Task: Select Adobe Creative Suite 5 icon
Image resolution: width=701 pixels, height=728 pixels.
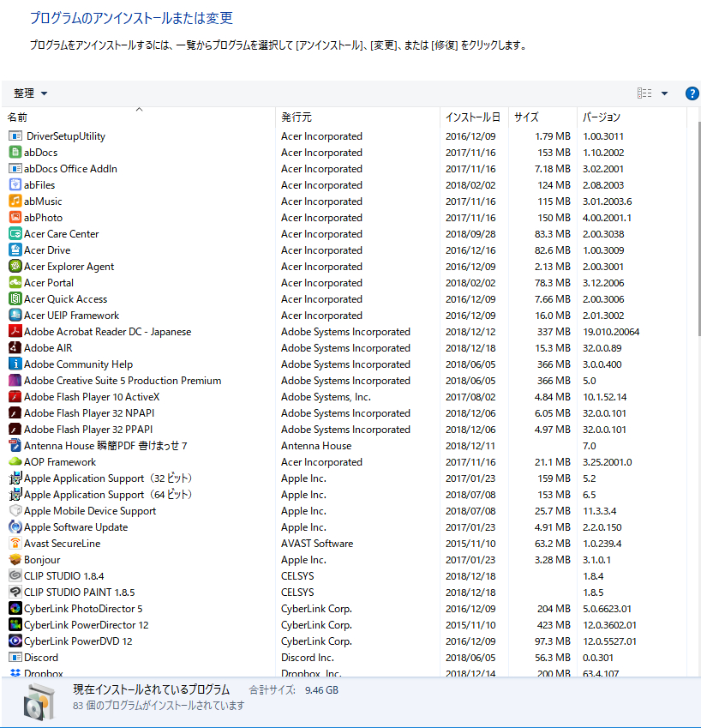Action: click(15, 380)
